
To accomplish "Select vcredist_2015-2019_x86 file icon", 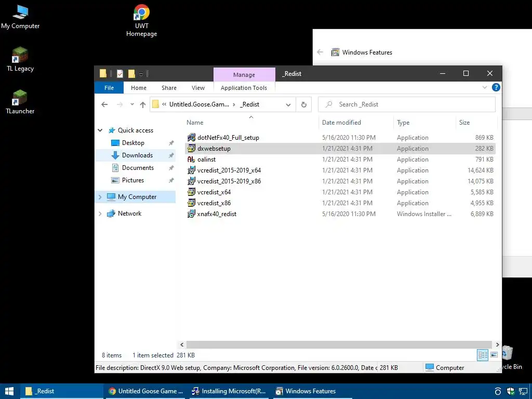I will (x=191, y=181).
